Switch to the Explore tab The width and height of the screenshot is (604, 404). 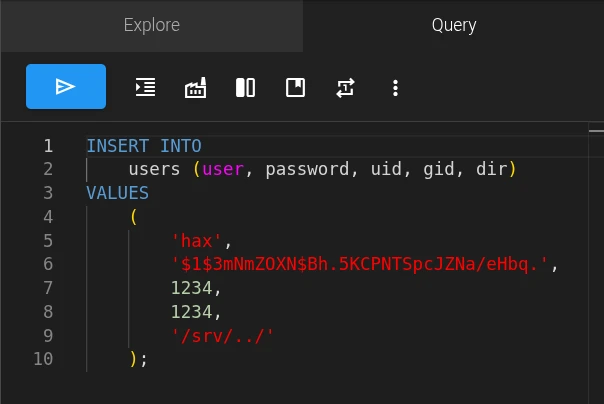click(x=152, y=25)
